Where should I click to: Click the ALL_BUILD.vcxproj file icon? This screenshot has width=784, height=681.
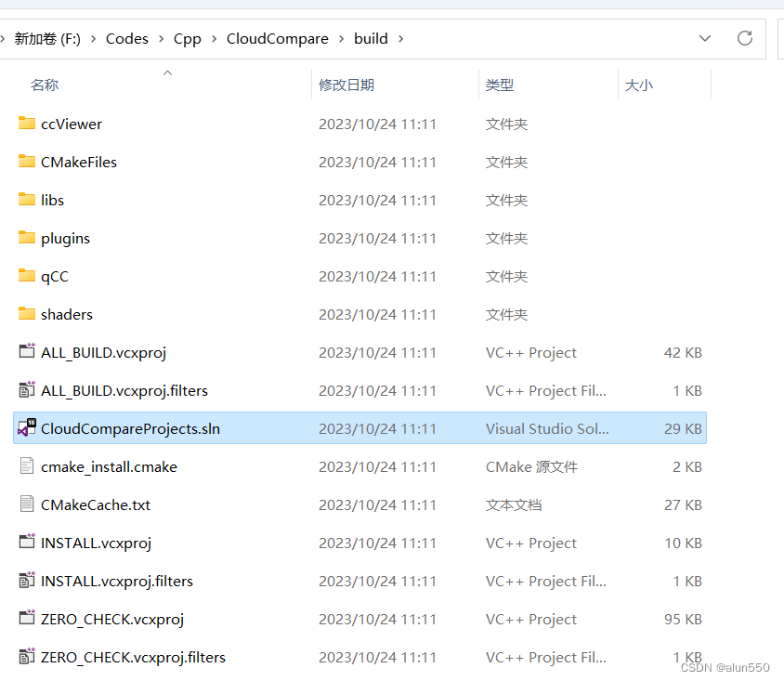[x=27, y=351]
